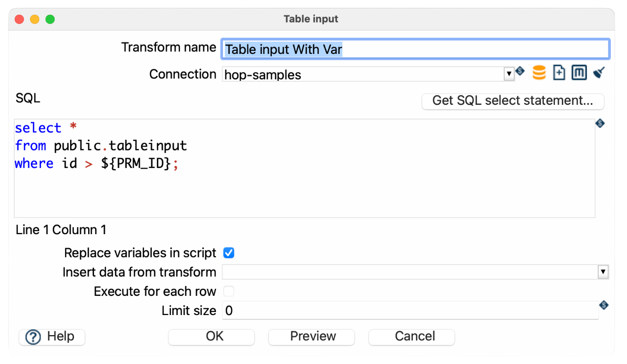Dismiss the dialog with Cancel

pyautogui.click(x=411, y=337)
